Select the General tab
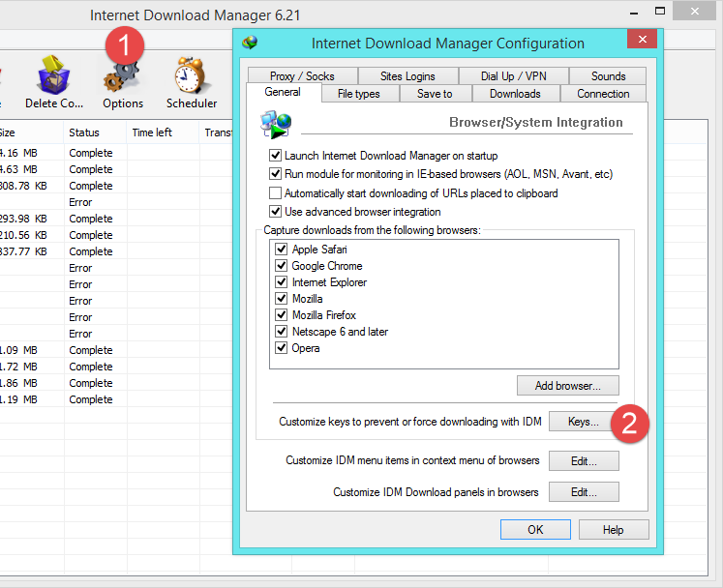 [284, 92]
